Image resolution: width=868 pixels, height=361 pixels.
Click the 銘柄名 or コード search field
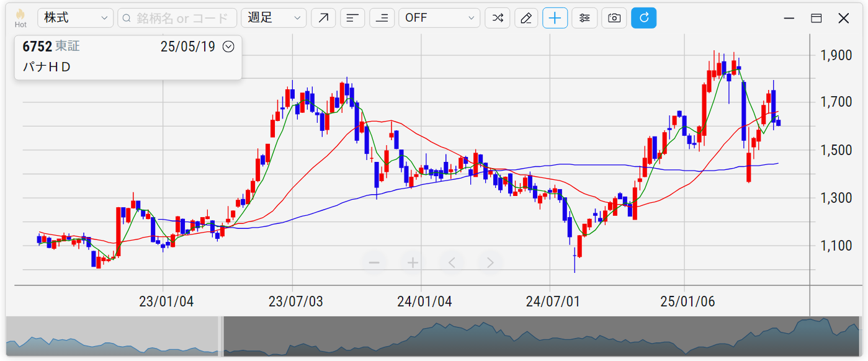click(x=177, y=18)
